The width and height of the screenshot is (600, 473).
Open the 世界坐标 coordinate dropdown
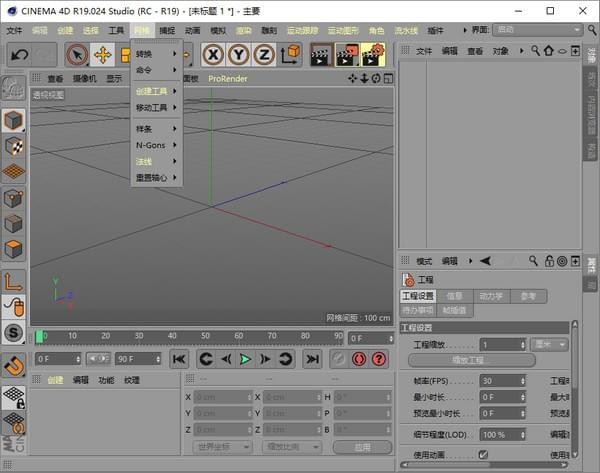point(222,446)
